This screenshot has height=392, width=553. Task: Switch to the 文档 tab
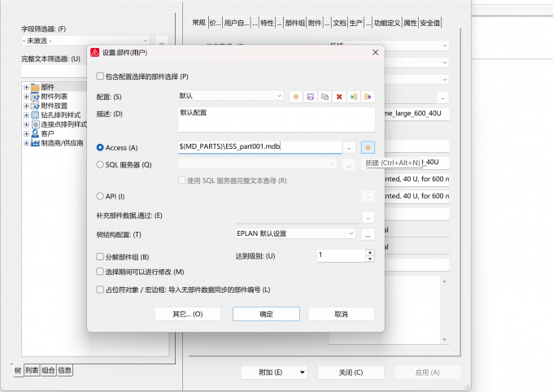click(340, 23)
